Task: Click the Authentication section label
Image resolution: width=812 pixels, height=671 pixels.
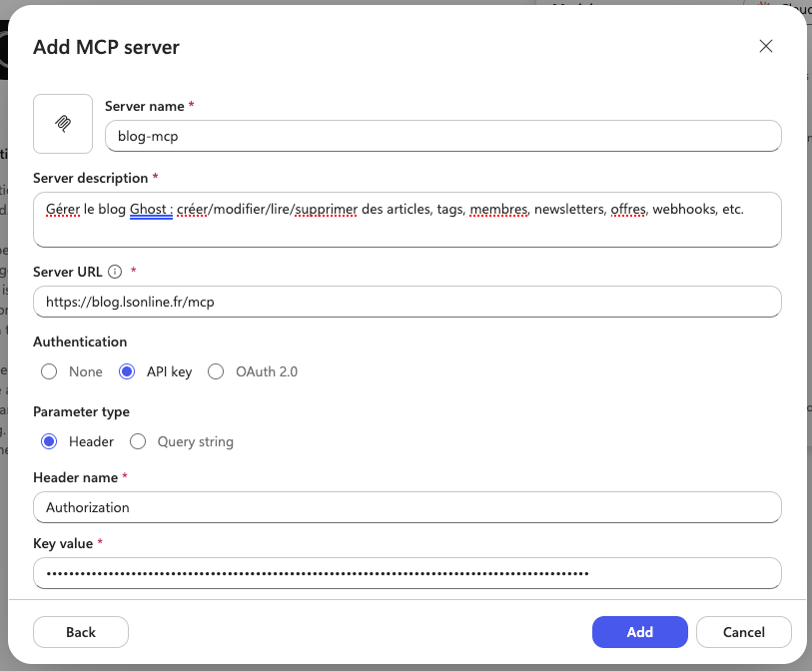Action: coord(80,341)
